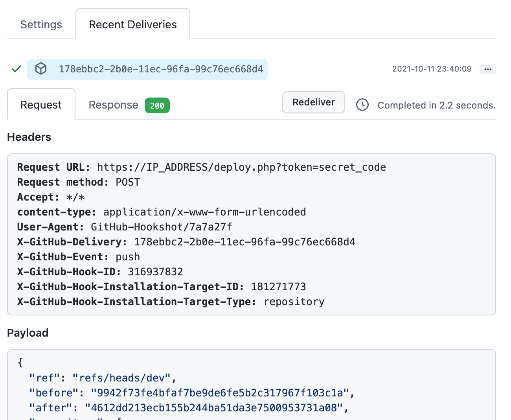Click the content-type header line
This screenshot has height=420, width=511.
click(161, 212)
